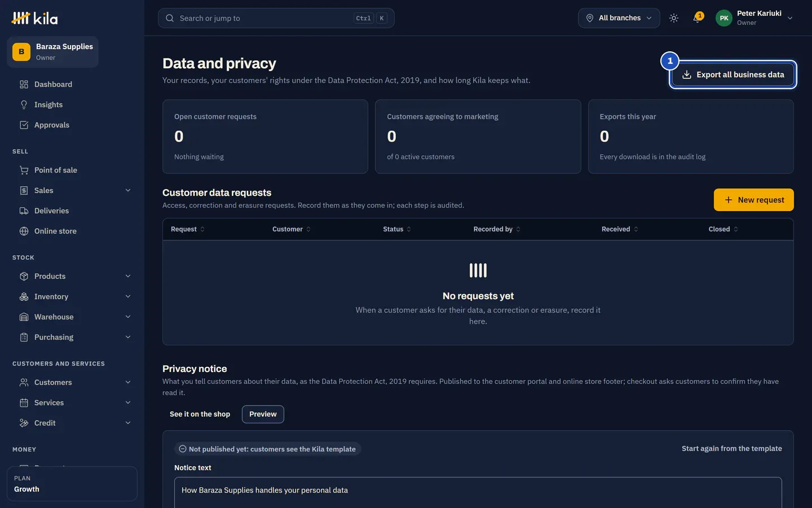
Task: Click the Preview button
Action: [263, 414]
